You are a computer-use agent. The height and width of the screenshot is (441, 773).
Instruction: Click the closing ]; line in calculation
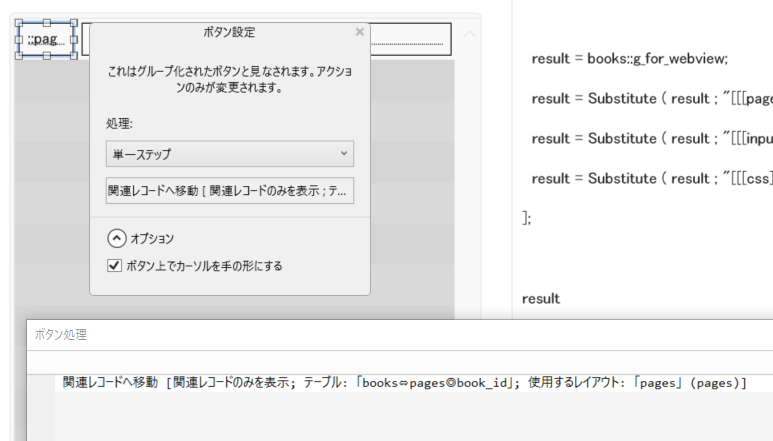point(527,218)
